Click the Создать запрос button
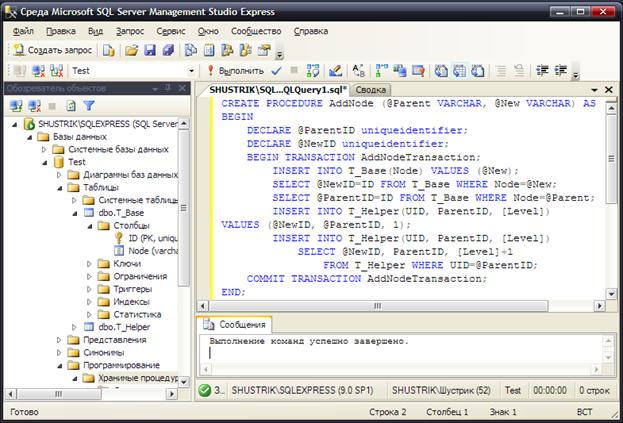Viewport: 623px width, 423px height. click(52, 50)
